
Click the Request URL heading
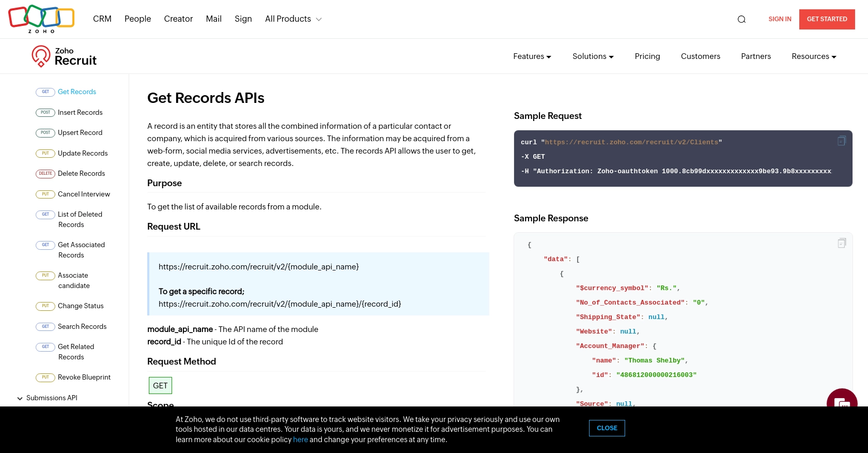tap(174, 227)
